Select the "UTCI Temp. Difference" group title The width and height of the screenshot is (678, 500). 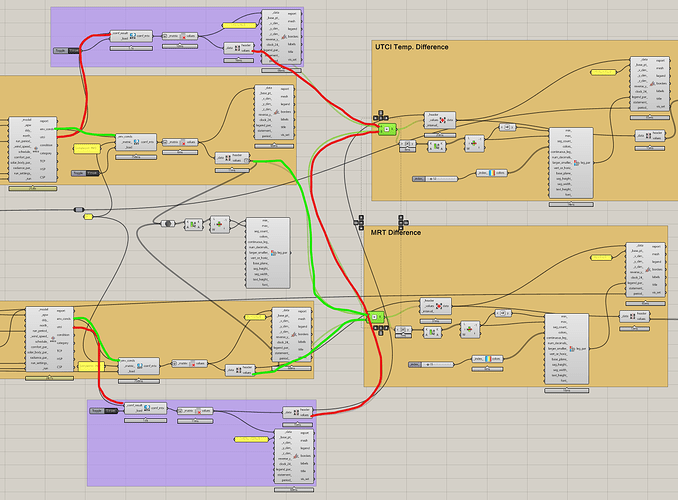coord(412,47)
